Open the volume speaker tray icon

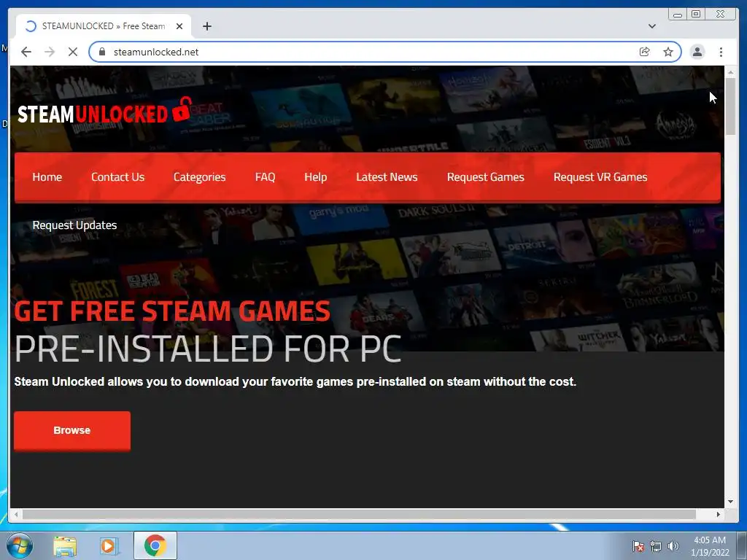tap(673, 546)
